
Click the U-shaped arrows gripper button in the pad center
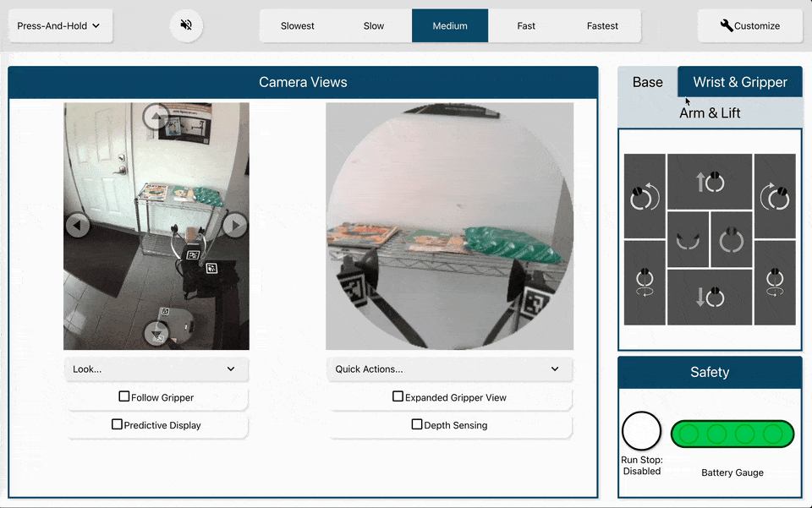coord(688,239)
